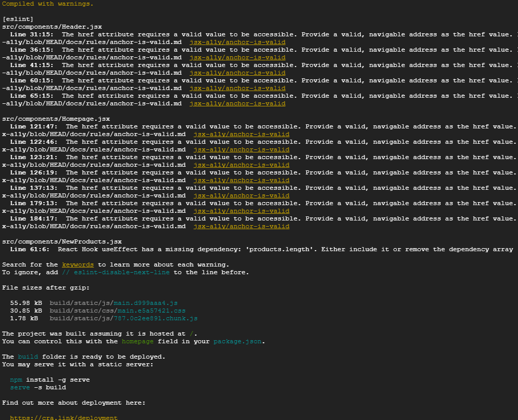Click 'Line 61:6' useEffect warning
518x420 pixels.
click(30, 249)
